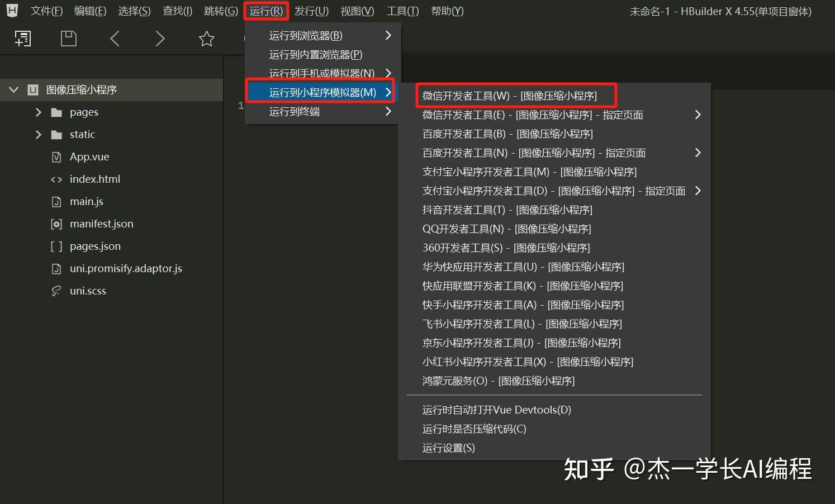Open the 文件(F) menu
The image size is (835, 504).
pos(46,11)
